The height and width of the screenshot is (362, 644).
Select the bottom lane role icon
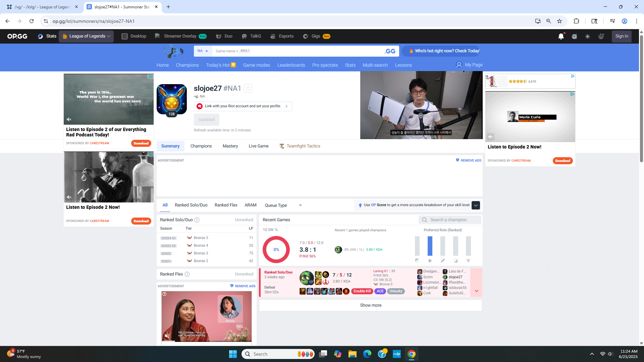pos(455,260)
